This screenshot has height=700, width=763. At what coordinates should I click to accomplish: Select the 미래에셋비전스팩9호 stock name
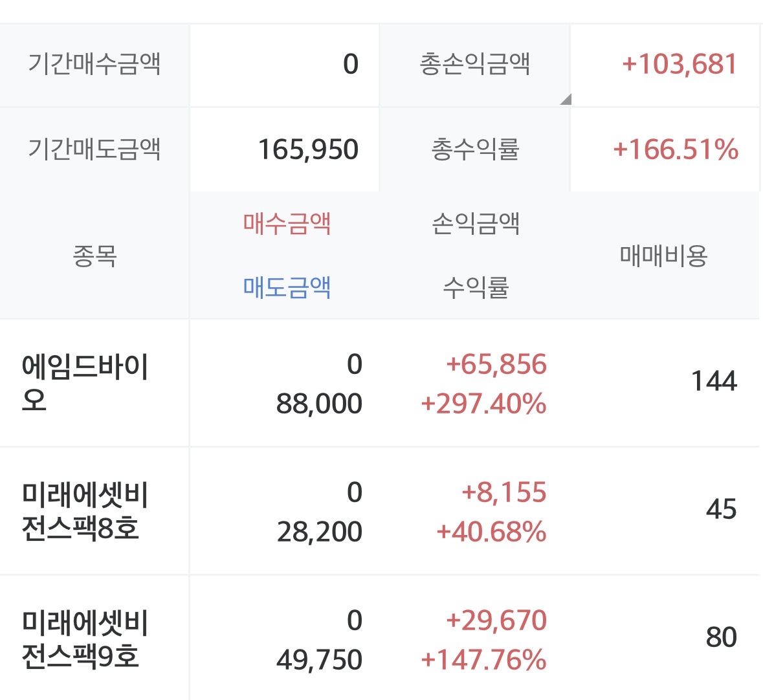pyautogui.click(x=85, y=639)
